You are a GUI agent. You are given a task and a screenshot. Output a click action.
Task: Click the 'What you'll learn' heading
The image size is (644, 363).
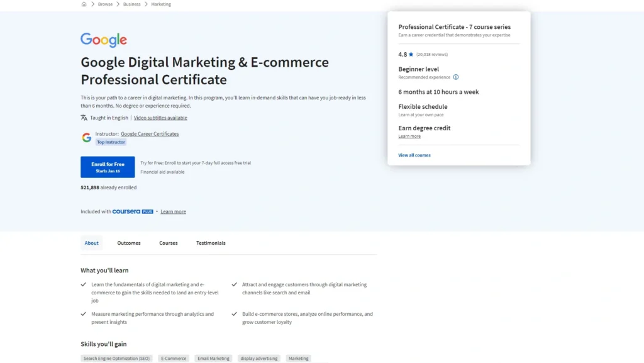[x=104, y=271]
